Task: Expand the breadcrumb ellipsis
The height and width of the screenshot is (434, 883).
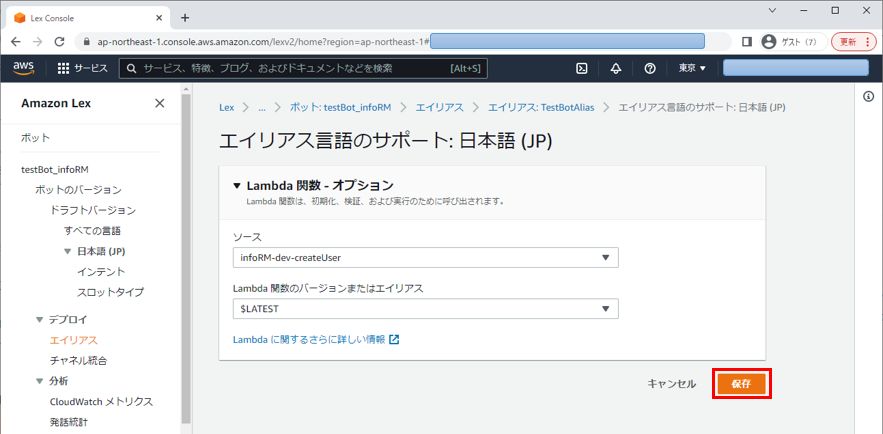Action: [x=261, y=108]
